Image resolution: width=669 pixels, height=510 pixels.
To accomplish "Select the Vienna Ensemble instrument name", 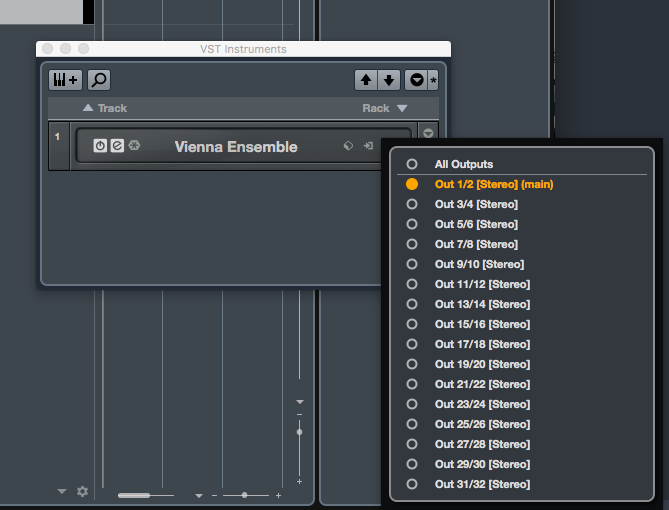I will tap(236, 147).
